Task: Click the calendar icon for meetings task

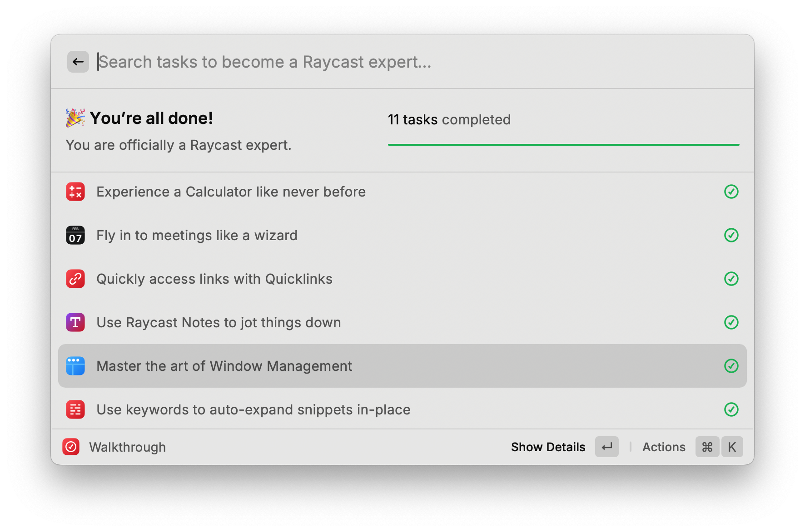Action: (x=75, y=235)
